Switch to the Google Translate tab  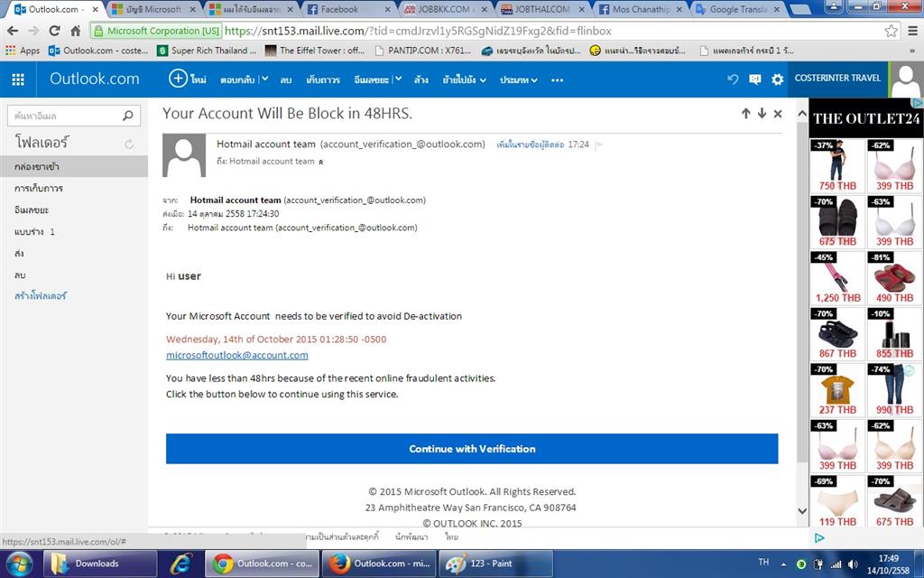[x=736, y=9]
